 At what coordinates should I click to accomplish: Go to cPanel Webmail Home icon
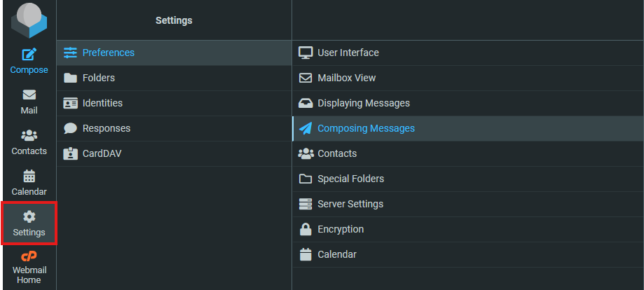pyautogui.click(x=29, y=257)
